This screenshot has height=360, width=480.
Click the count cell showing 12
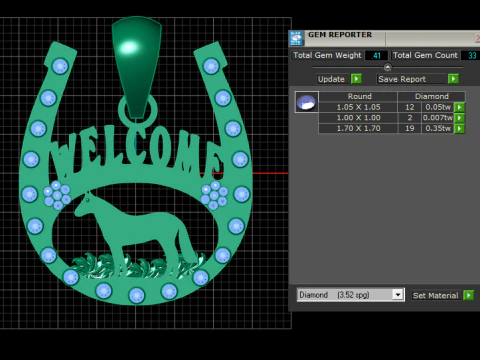tap(409, 107)
